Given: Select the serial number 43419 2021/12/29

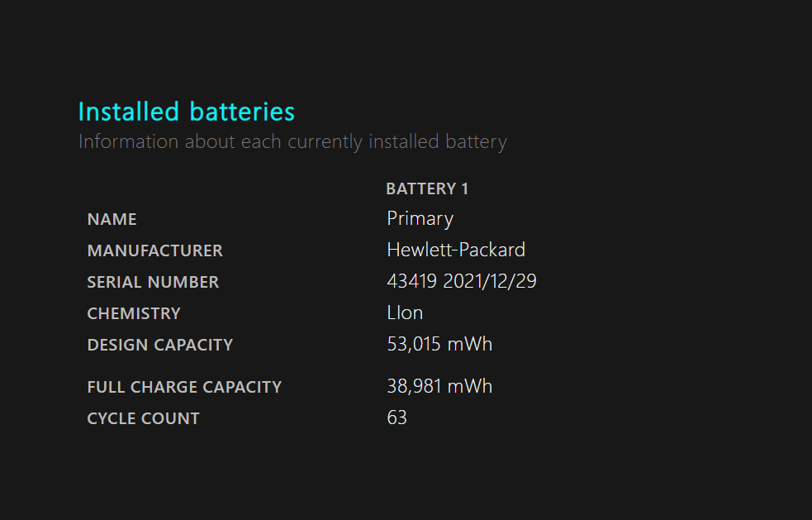Looking at the screenshot, I should coord(462,281).
